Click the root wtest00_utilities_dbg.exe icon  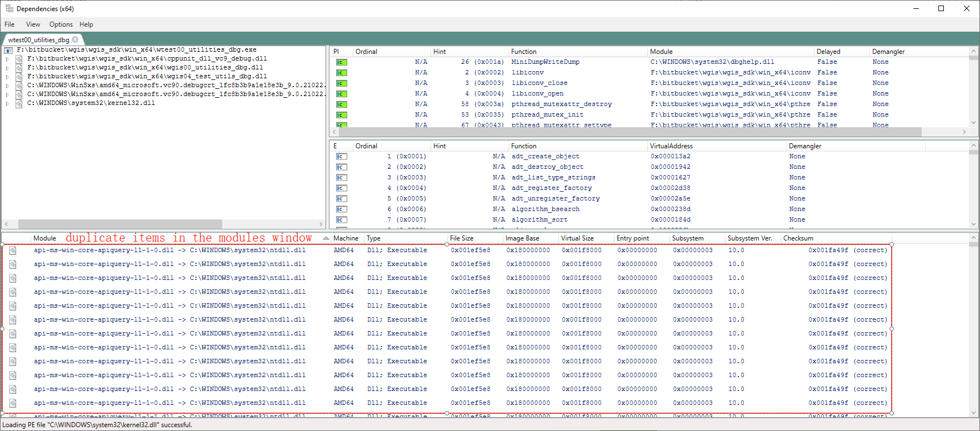[8, 50]
